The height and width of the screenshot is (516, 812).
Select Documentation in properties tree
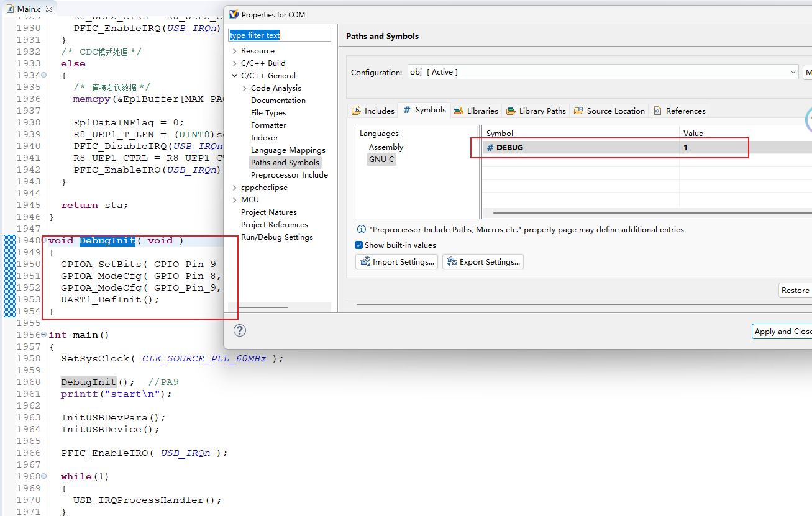[x=278, y=101]
